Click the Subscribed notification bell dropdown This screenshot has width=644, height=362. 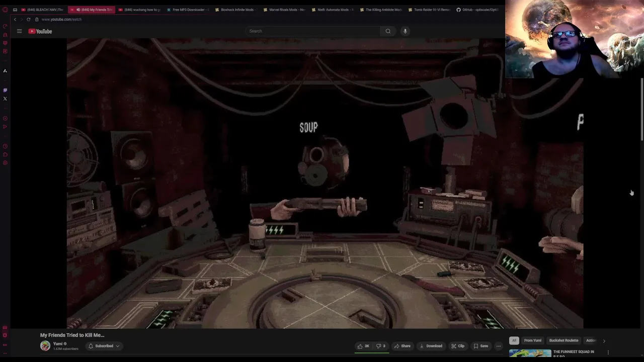pyautogui.click(x=104, y=346)
